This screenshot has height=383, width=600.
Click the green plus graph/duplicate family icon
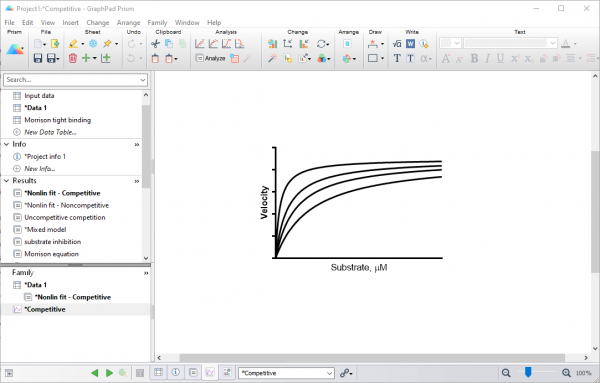click(x=106, y=58)
